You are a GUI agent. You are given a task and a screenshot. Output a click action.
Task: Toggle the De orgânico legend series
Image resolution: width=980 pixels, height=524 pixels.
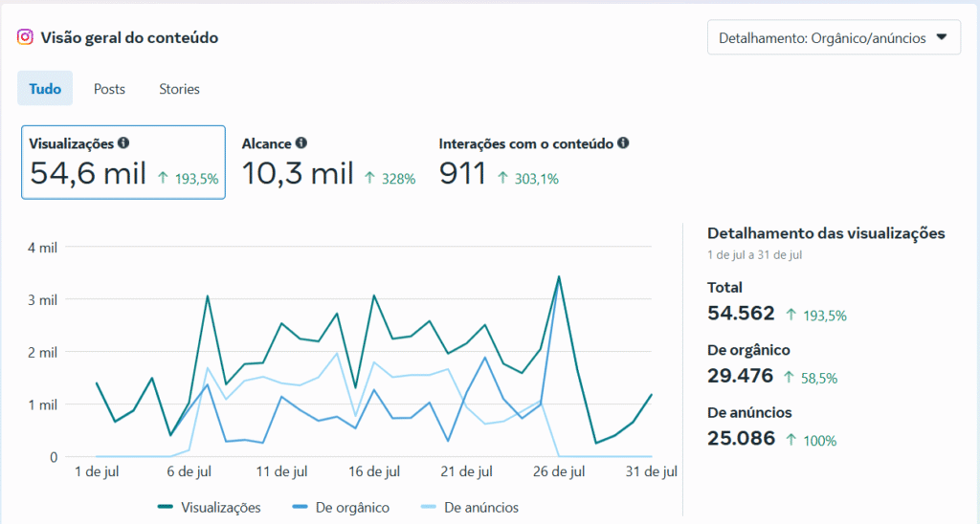tap(341, 507)
